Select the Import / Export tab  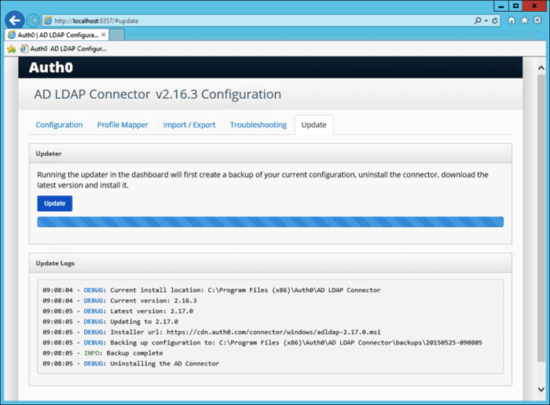pos(189,125)
